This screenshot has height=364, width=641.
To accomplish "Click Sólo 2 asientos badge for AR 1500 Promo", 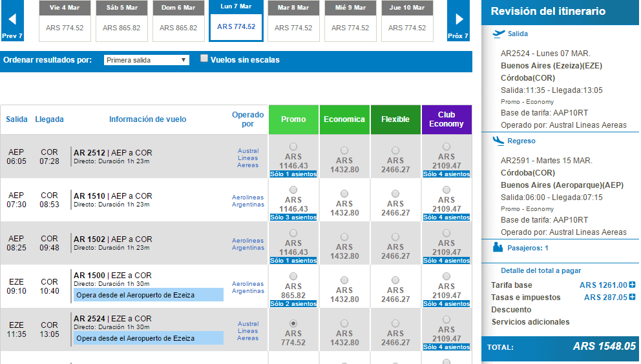I will click(293, 304).
